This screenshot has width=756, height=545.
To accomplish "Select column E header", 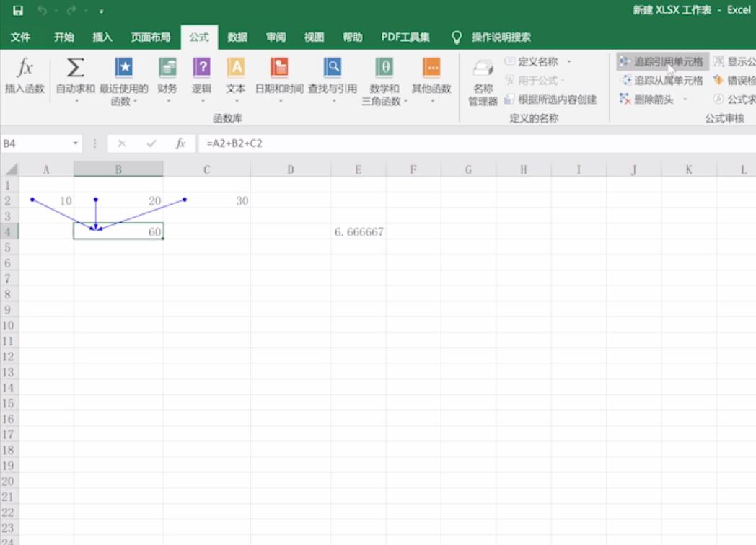I will [358, 169].
